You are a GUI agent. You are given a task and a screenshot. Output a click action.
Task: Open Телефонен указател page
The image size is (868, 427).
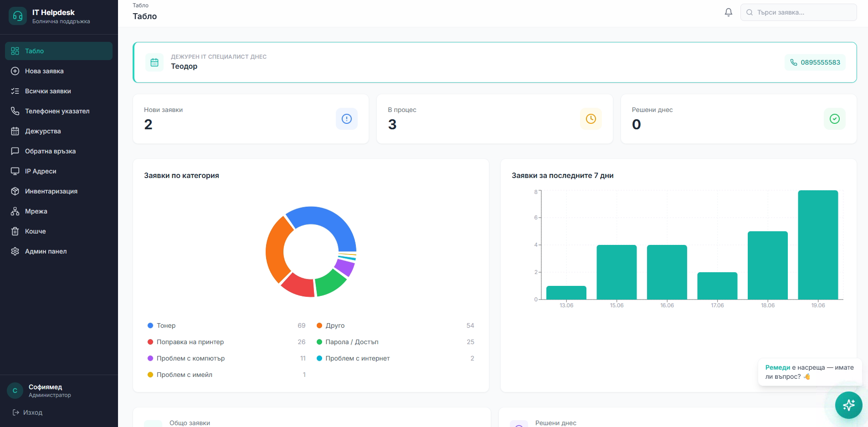click(x=59, y=111)
